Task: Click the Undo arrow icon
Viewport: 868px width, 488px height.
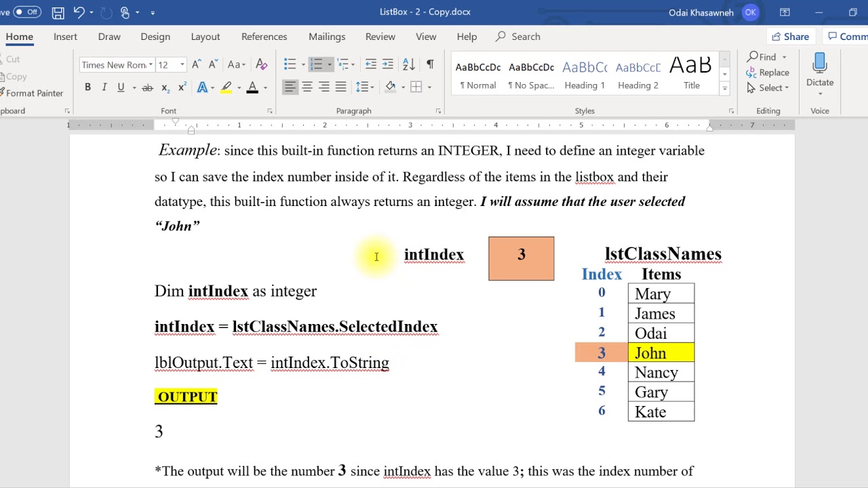Action: click(x=79, y=12)
